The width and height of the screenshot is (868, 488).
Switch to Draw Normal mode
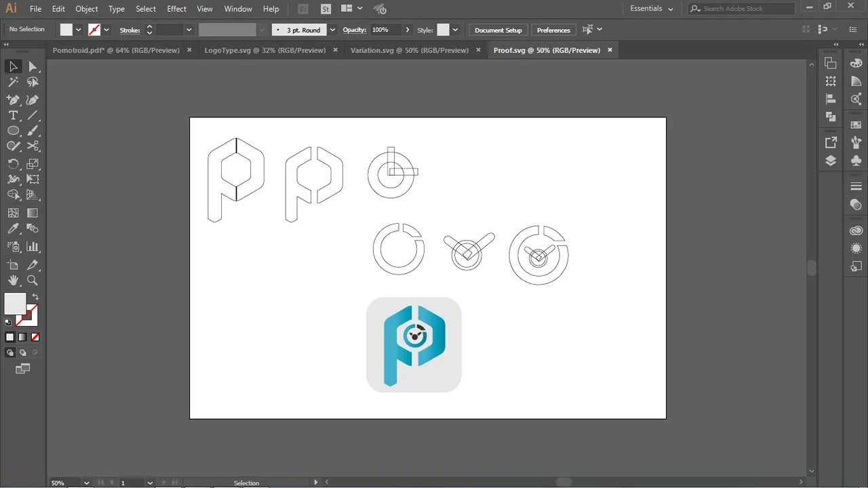[9, 352]
